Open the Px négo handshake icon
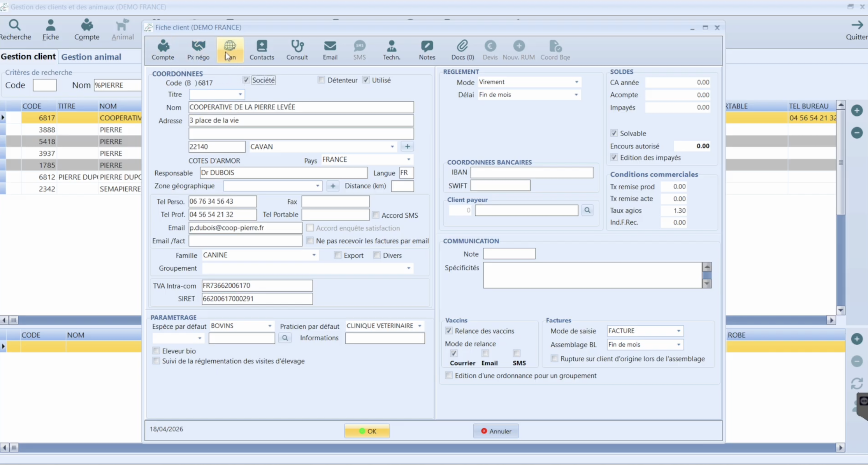868x465 pixels. click(198, 50)
